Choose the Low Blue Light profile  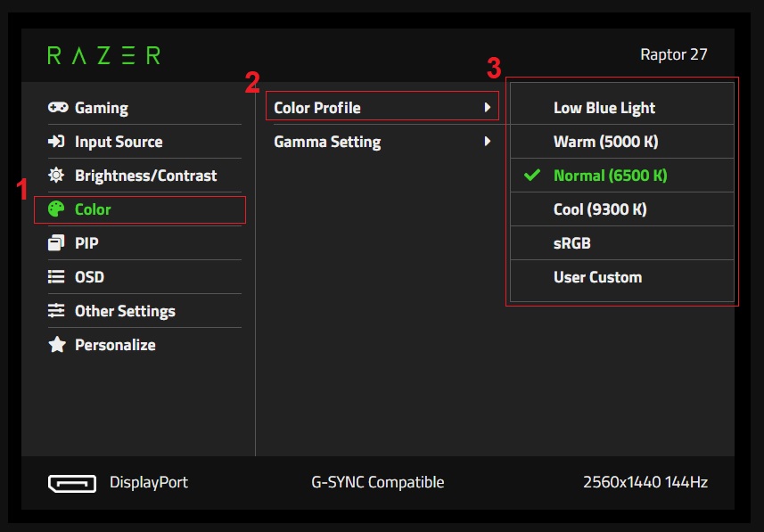[x=621, y=107]
